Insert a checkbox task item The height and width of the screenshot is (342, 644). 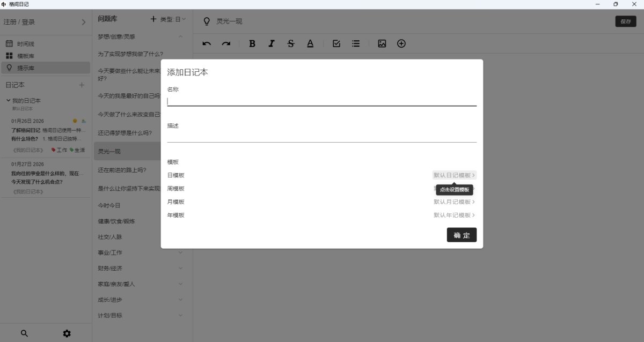[336, 44]
